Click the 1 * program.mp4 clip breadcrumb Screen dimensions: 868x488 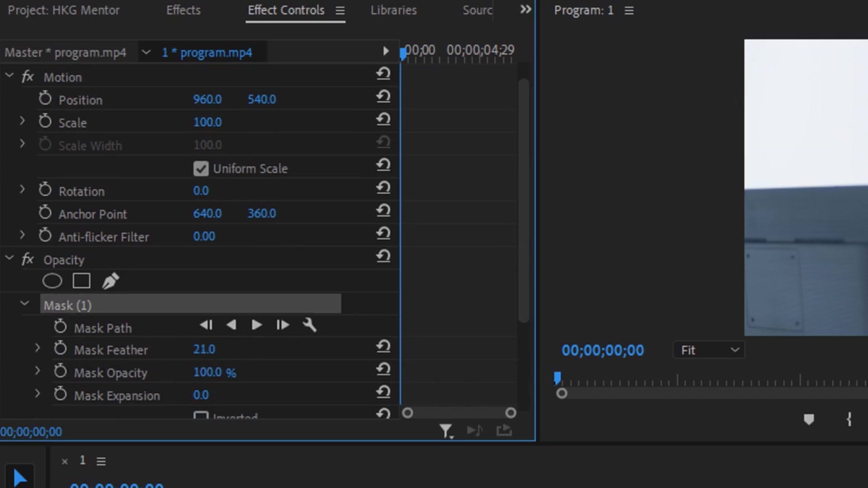pos(207,52)
